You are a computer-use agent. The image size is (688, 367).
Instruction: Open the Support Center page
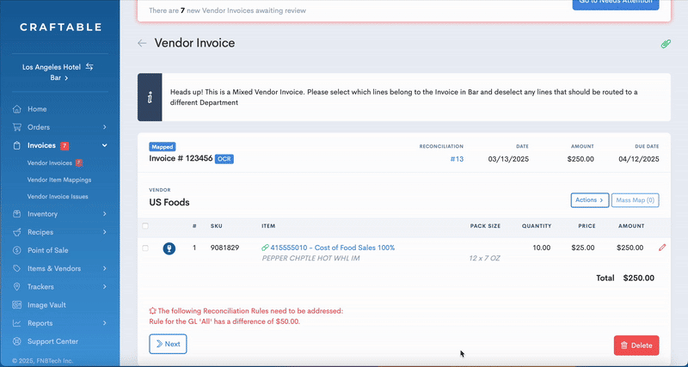click(53, 341)
